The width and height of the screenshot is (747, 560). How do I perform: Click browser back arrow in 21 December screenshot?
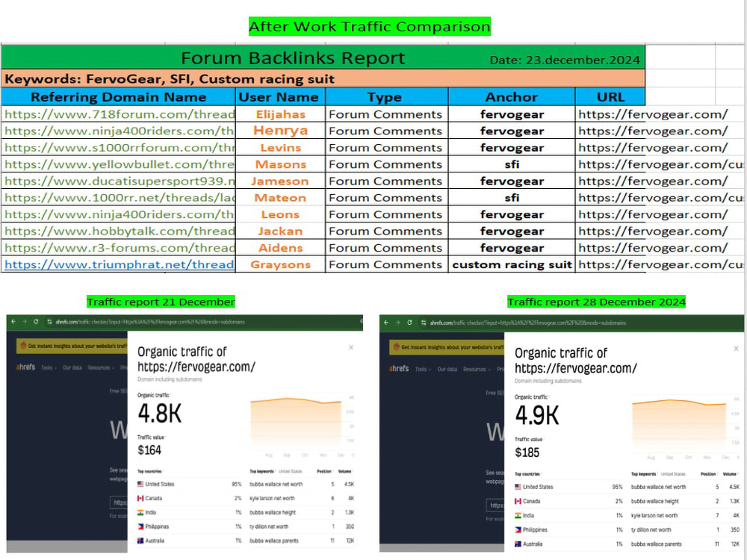pyautogui.click(x=13, y=322)
